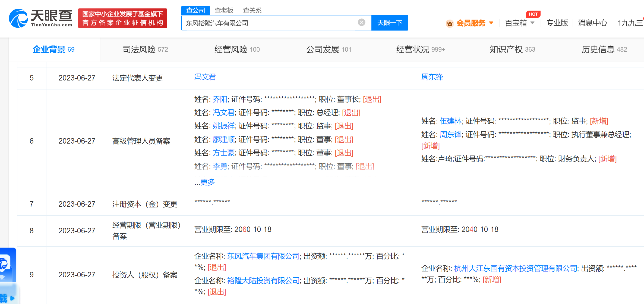Switch to the 公司发展 tab

(x=329, y=49)
